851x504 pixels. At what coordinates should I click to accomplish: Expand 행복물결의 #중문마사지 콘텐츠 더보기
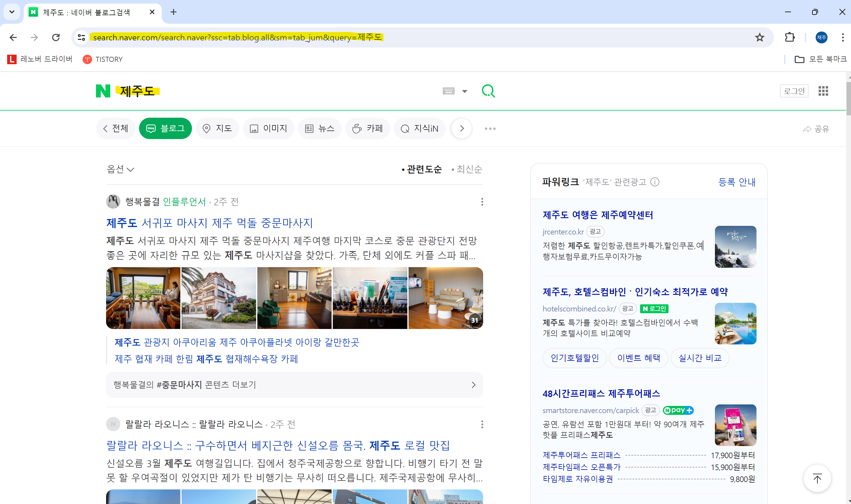294,385
